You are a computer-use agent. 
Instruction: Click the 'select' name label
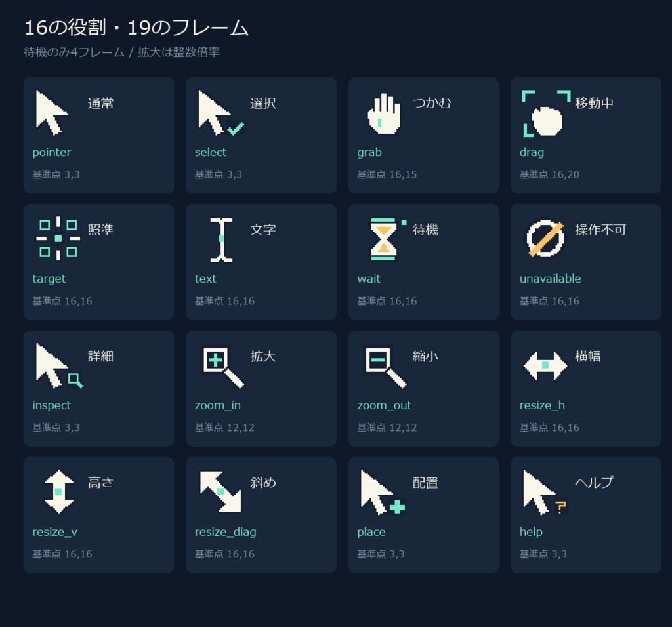coord(211,152)
